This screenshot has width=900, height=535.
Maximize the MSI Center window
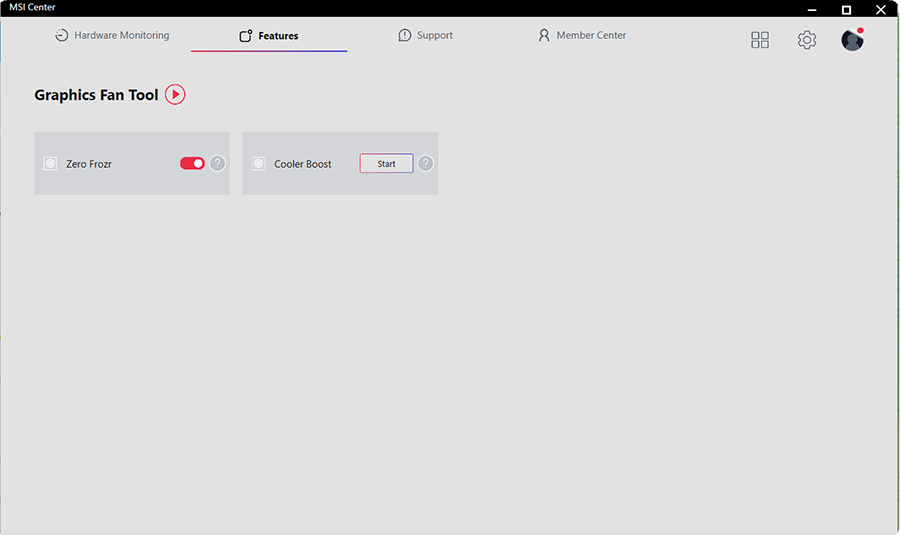coord(846,9)
